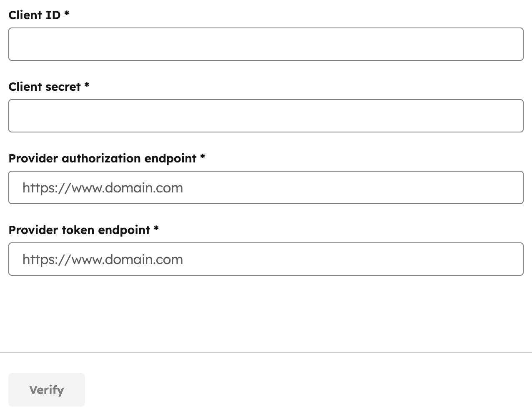Select the Provider token endpoint label

click(x=80, y=230)
